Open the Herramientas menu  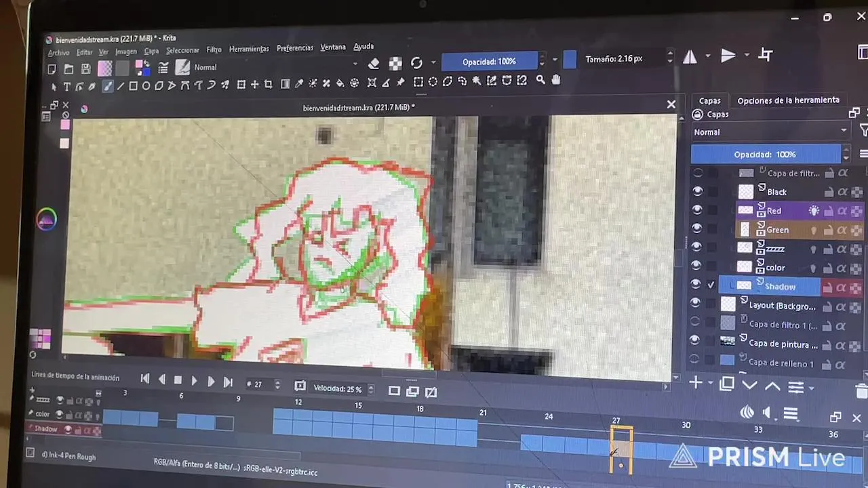click(249, 49)
